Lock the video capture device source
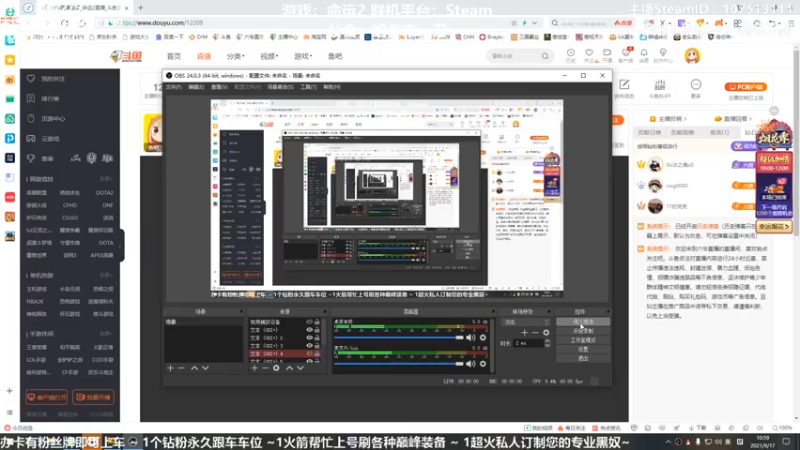 coord(317,322)
